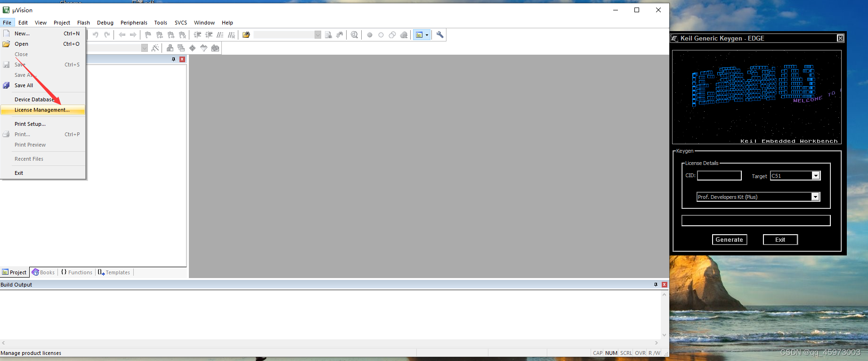Click the Manage Run-Time Environment diamond icon

point(192,48)
